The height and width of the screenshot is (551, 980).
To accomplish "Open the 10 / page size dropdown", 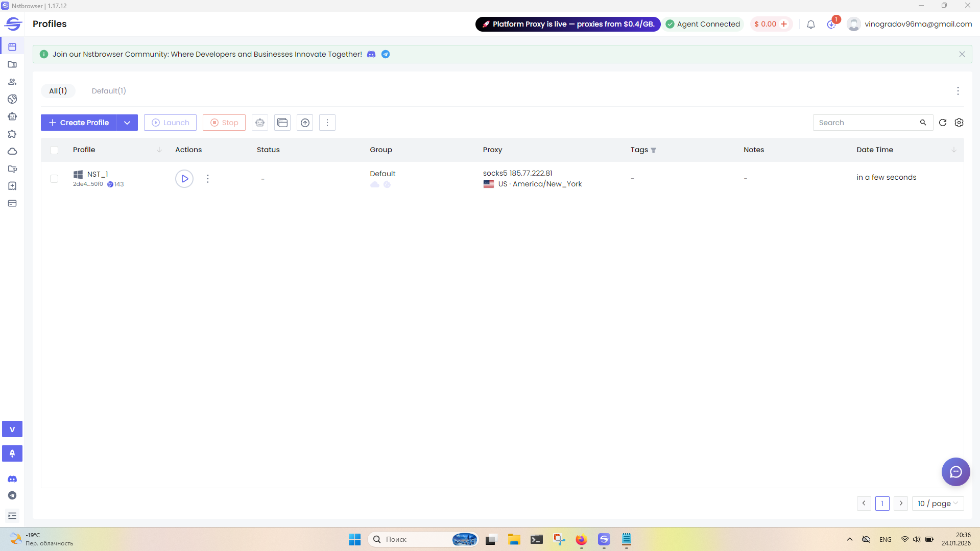I will 938,504.
